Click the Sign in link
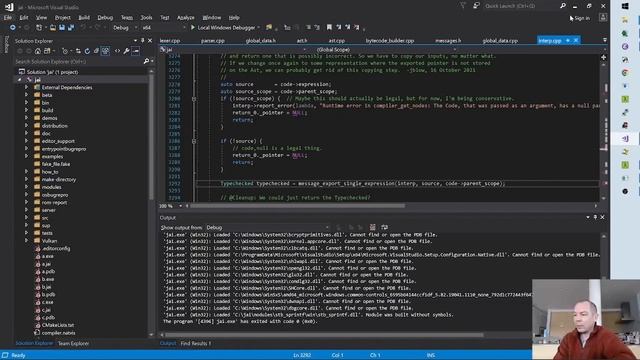Image resolution: width=640 pixels, height=360 pixels. (582, 18)
